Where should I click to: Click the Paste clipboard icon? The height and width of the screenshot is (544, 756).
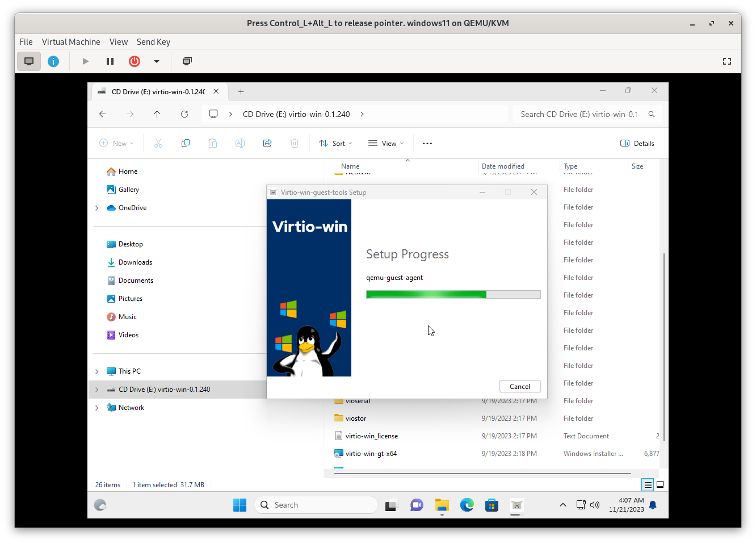[x=213, y=144]
